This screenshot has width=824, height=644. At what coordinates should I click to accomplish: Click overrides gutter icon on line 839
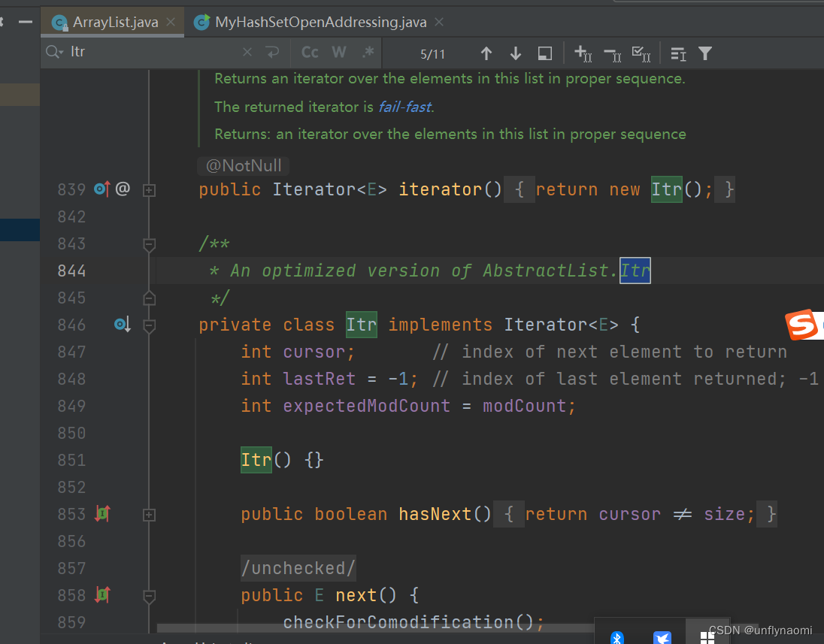102,189
